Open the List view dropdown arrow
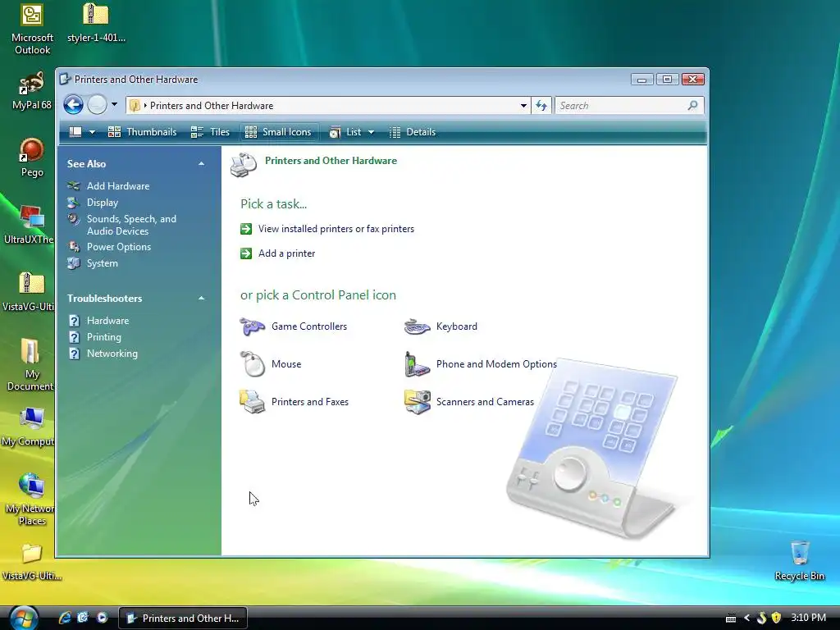Viewport: 840px width, 630px height. [x=371, y=132]
